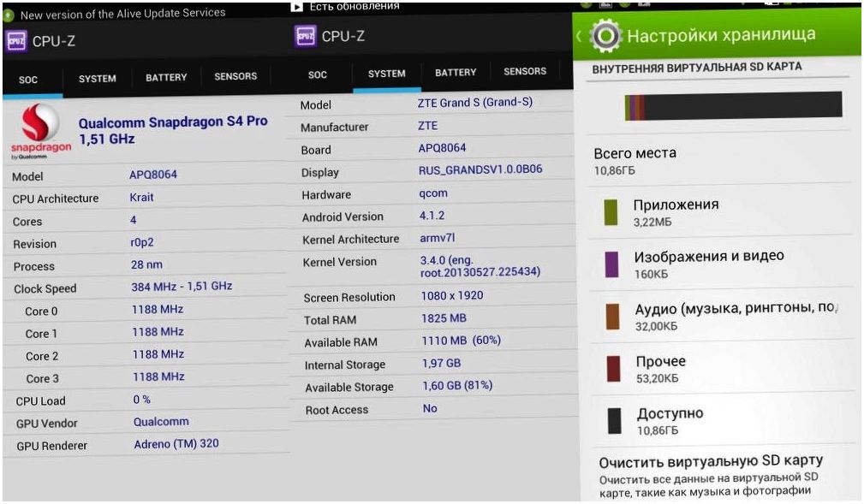This screenshot has width=864, height=504.
Task: Open Изображения и видео storage entry
Action: pyautogui.click(x=722, y=264)
